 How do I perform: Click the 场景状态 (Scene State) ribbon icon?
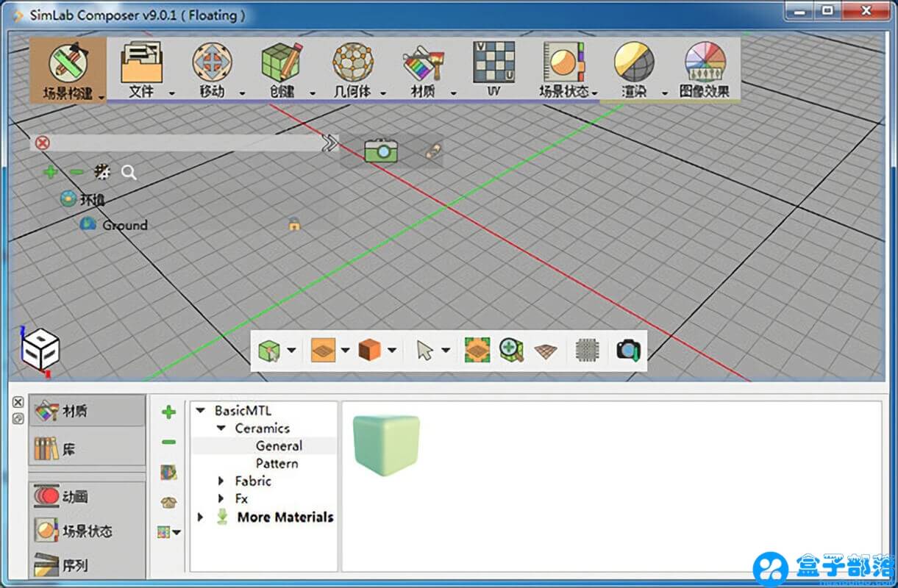point(563,62)
